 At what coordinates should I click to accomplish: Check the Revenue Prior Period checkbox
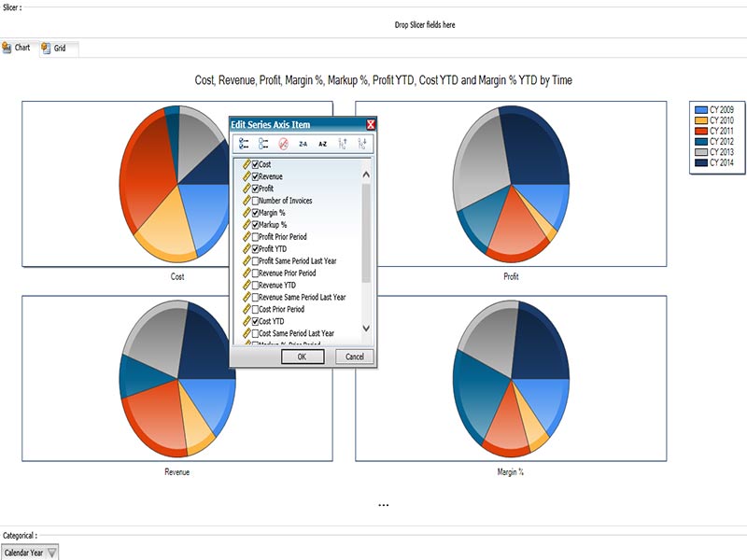pos(255,273)
